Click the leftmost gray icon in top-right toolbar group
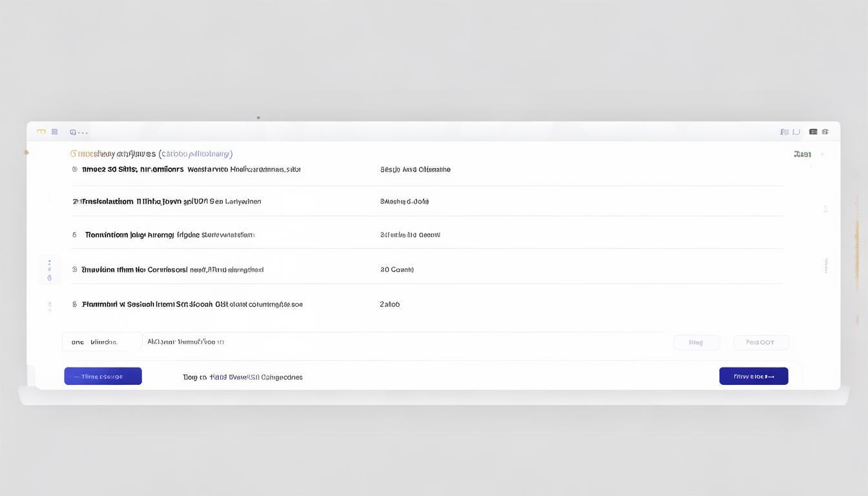 784,132
